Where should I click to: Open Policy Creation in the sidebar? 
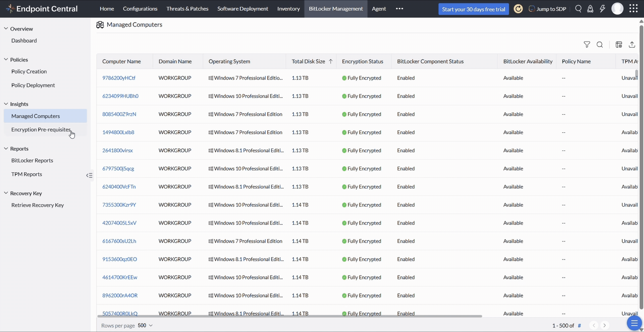coord(29,71)
